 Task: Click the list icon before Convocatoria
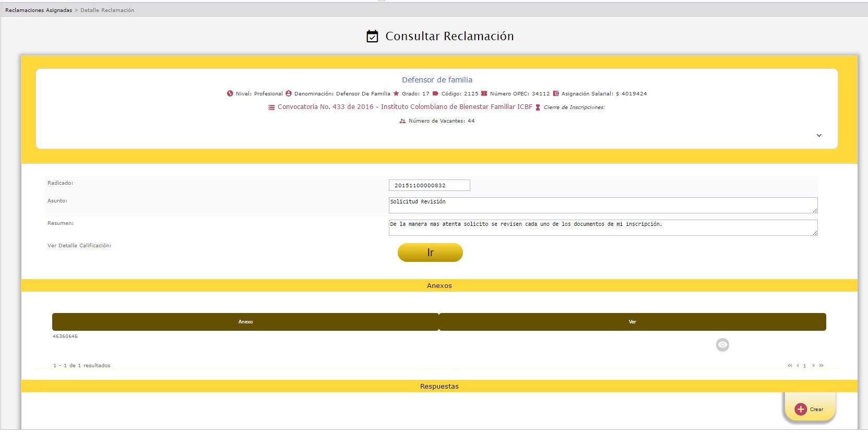click(271, 107)
